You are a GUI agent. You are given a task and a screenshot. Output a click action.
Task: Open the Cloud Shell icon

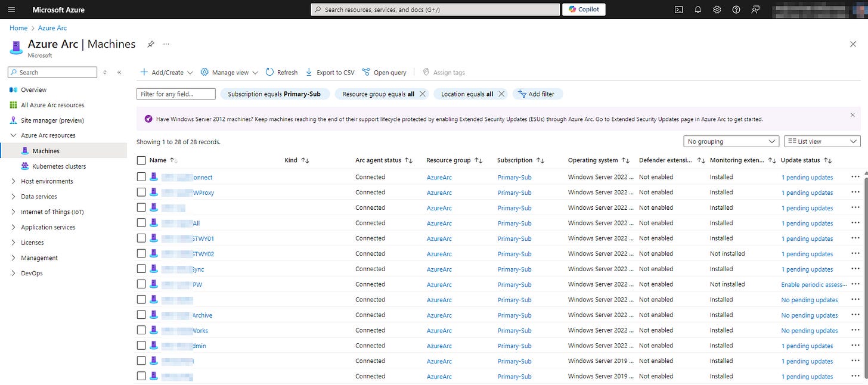[x=678, y=10]
